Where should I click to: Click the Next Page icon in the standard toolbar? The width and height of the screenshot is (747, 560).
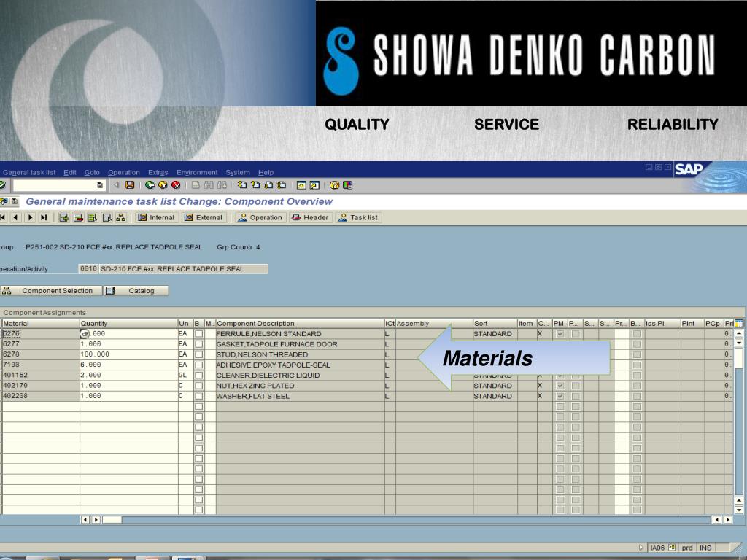coord(268,185)
